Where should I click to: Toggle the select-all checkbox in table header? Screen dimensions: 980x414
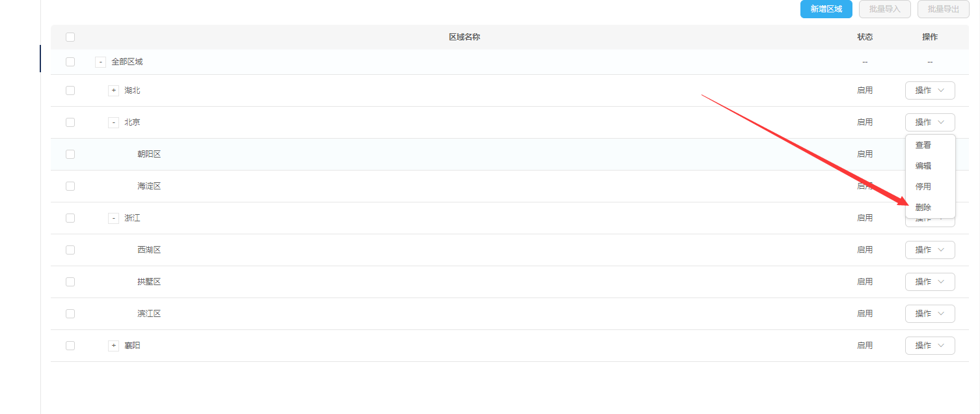pos(70,37)
